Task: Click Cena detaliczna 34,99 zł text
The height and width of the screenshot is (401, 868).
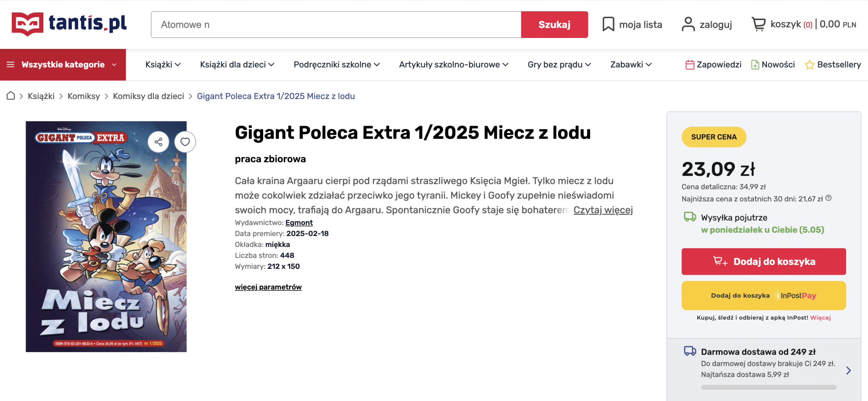Action: point(724,187)
